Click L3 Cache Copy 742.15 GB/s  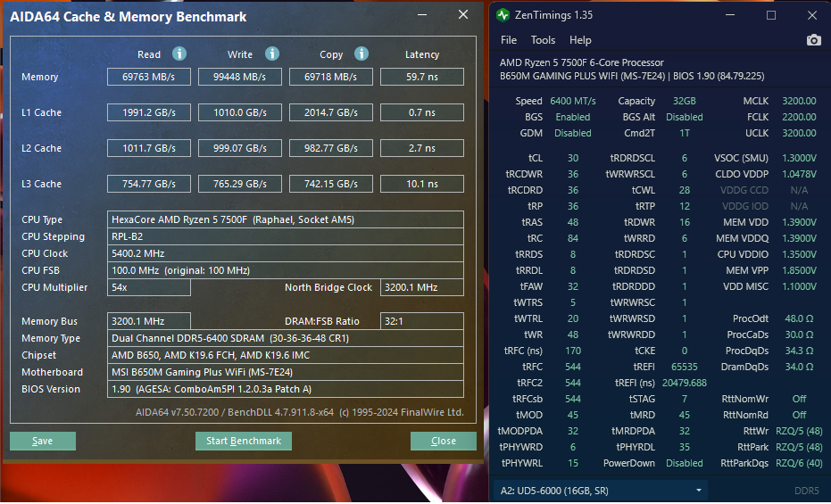point(330,184)
